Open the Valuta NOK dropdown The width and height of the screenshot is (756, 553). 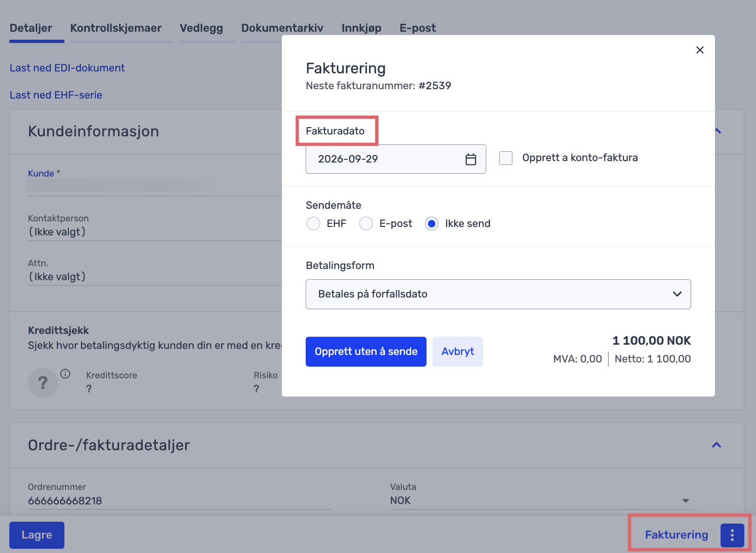pos(542,500)
